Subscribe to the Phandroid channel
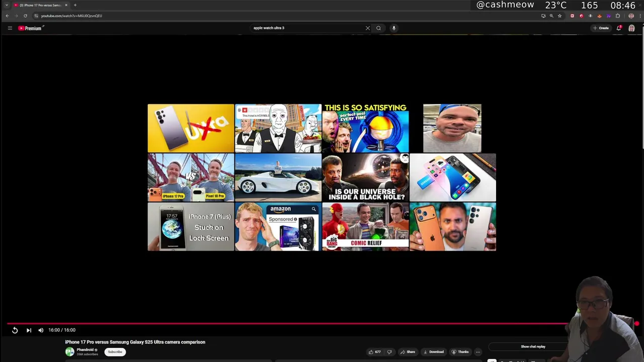This screenshot has width=644, height=362. [x=115, y=352]
